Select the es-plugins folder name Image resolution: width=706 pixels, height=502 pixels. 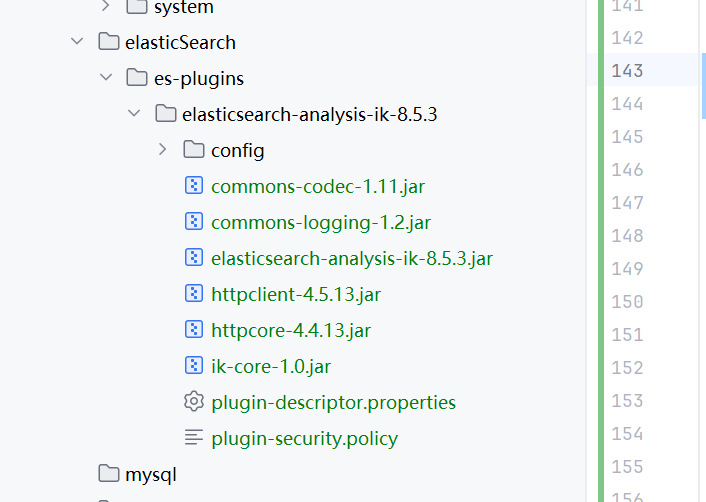[x=199, y=79]
